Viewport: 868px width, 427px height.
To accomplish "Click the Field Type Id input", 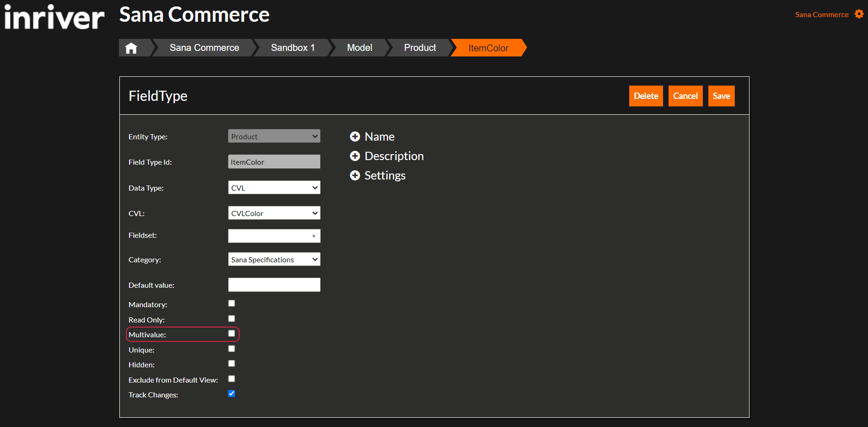I will coord(274,161).
